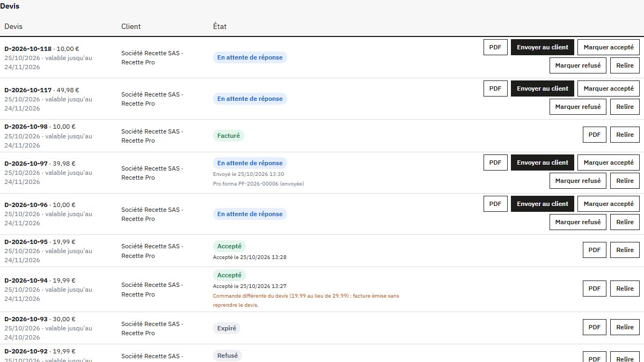The height and width of the screenshot is (362, 644).
Task: Open the PDF for D-2026-10-96
Action: [x=495, y=204]
